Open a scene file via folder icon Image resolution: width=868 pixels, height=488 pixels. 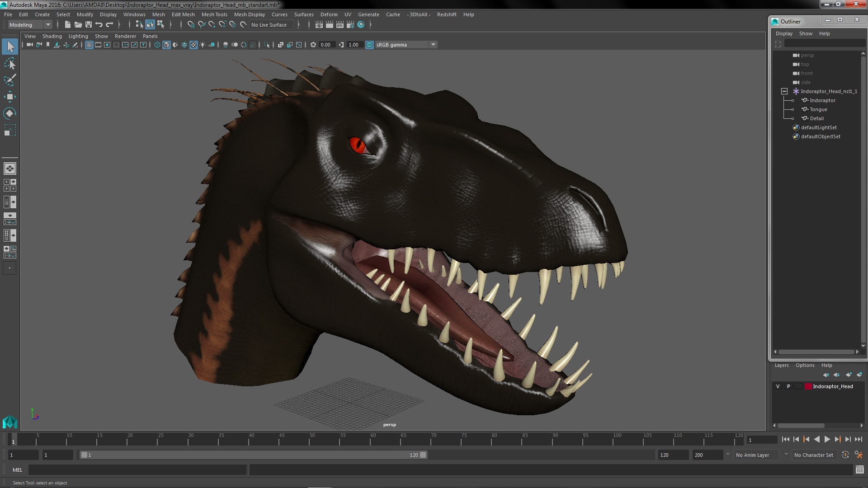(78, 25)
